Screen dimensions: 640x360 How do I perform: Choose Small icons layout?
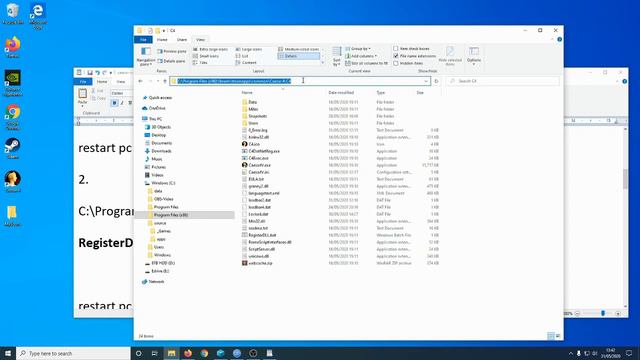tap(206, 56)
